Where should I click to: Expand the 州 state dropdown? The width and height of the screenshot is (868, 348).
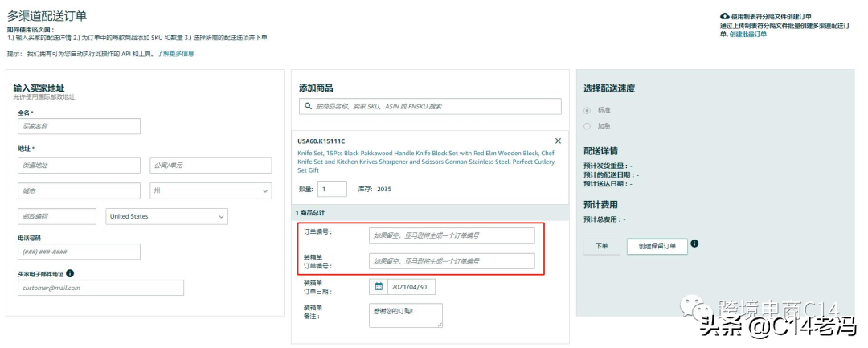(211, 190)
